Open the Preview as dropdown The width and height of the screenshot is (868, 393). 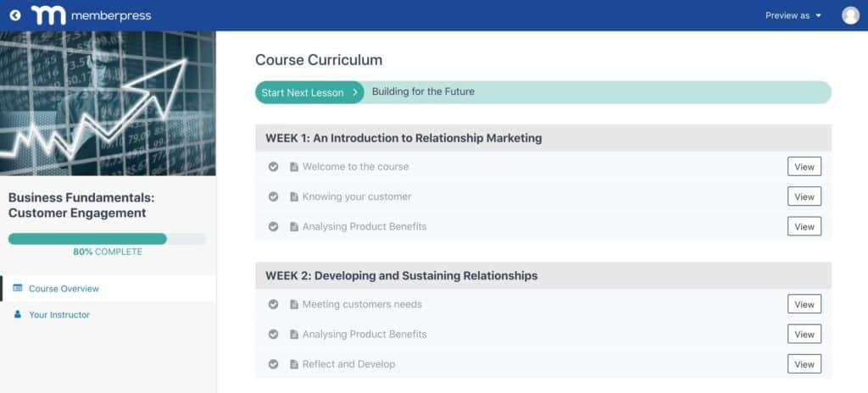(793, 15)
